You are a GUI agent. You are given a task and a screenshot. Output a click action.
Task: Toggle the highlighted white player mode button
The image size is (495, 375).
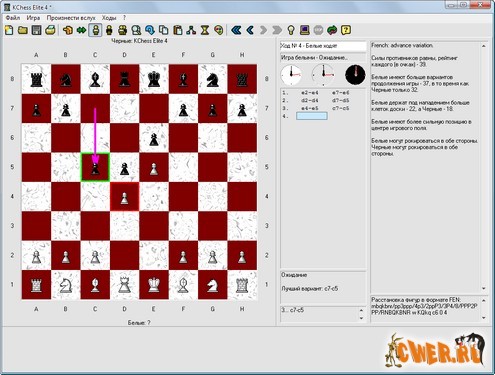(x=95, y=30)
